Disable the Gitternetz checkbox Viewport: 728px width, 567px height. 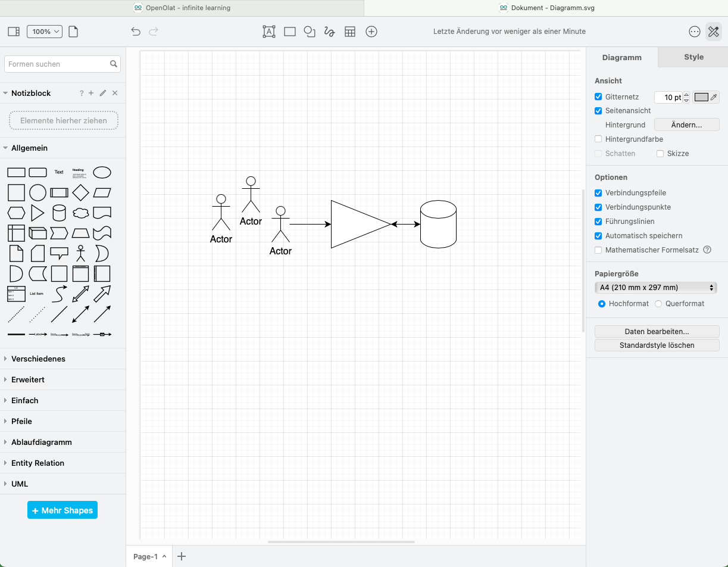click(x=598, y=96)
